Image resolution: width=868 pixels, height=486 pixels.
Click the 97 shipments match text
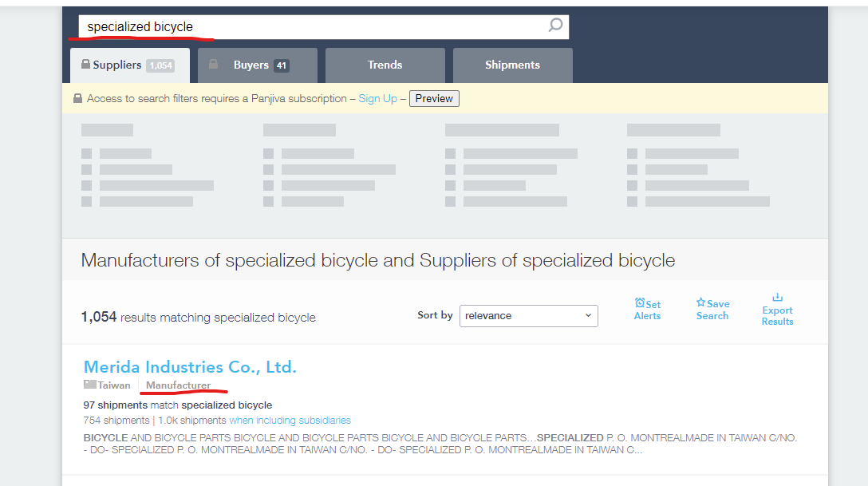pyautogui.click(x=178, y=405)
